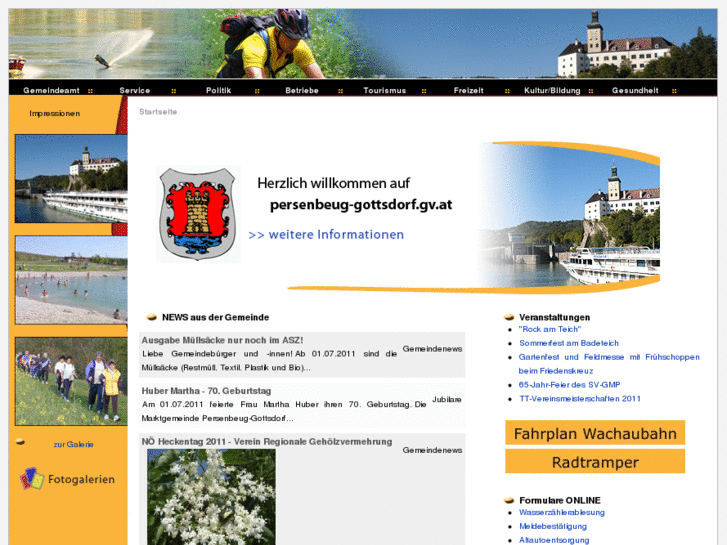Open 'Huber Martha - 70. Geburtstag' article

(206, 391)
